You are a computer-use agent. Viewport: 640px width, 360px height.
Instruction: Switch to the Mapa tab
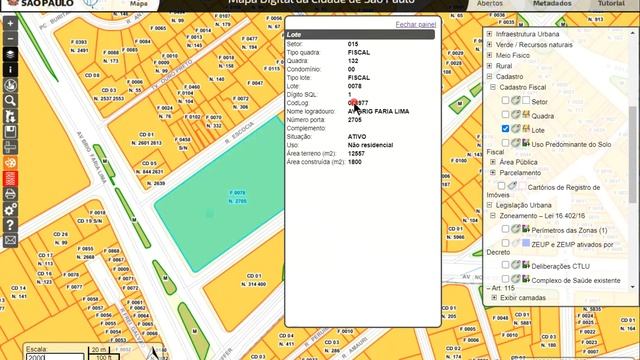pyautogui.click(x=139, y=4)
